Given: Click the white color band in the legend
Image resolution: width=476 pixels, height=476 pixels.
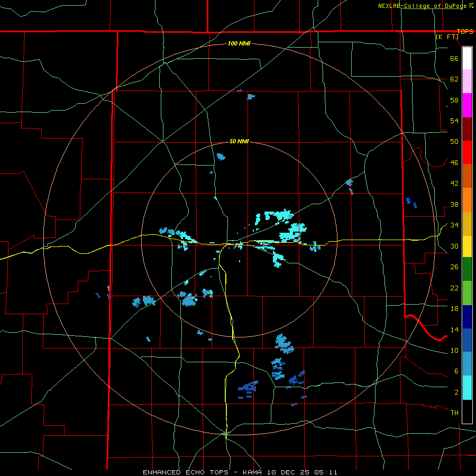Looking at the screenshot, I should click(x=467, y=58).
